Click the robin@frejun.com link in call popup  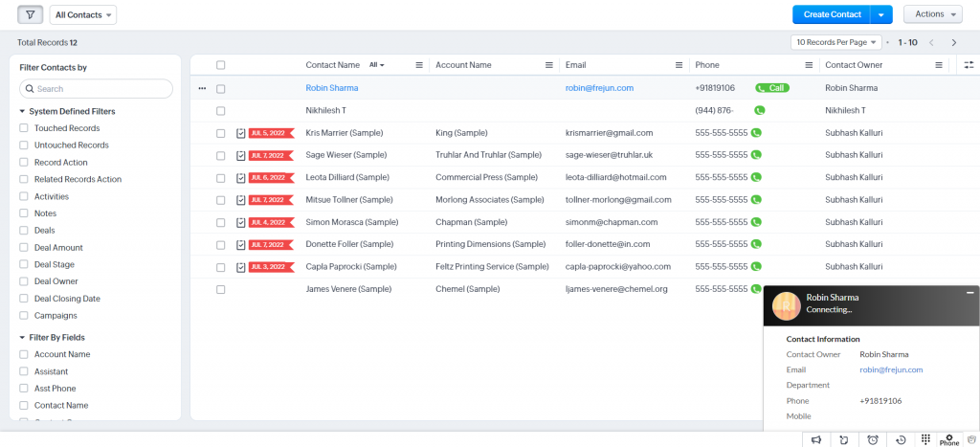point(891,370)
